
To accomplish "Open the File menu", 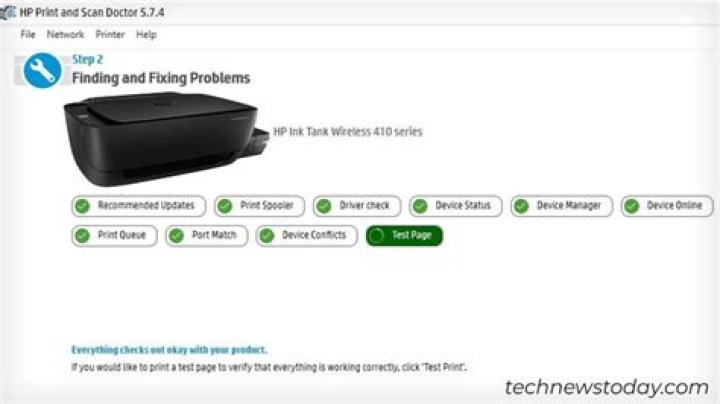I will 28,34.
